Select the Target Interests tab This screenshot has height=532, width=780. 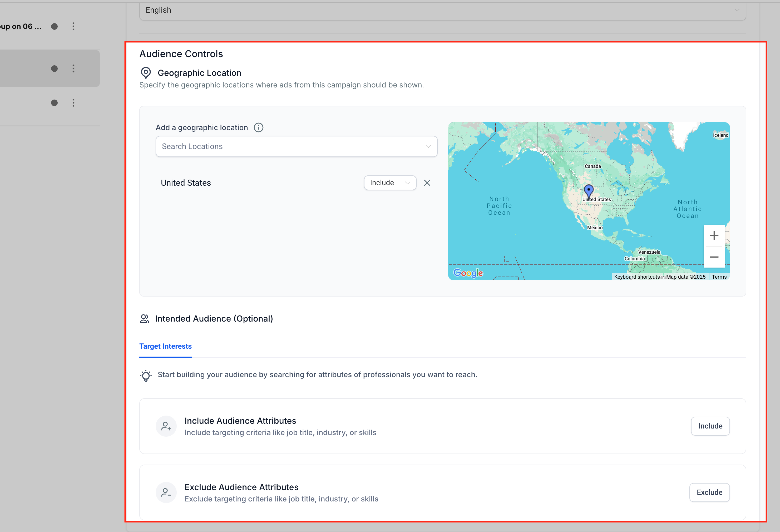click(165, 346)
